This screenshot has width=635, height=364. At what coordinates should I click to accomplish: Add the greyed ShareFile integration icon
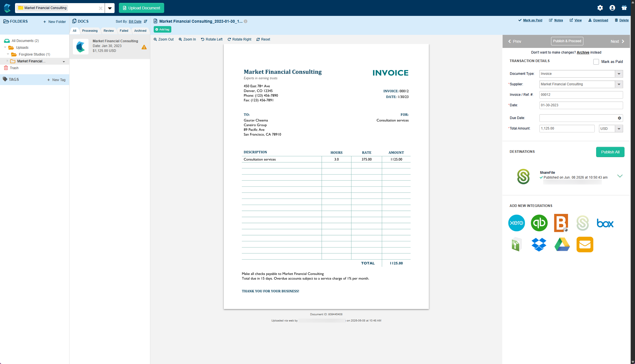pyautogui.click(x=583, y=223)
